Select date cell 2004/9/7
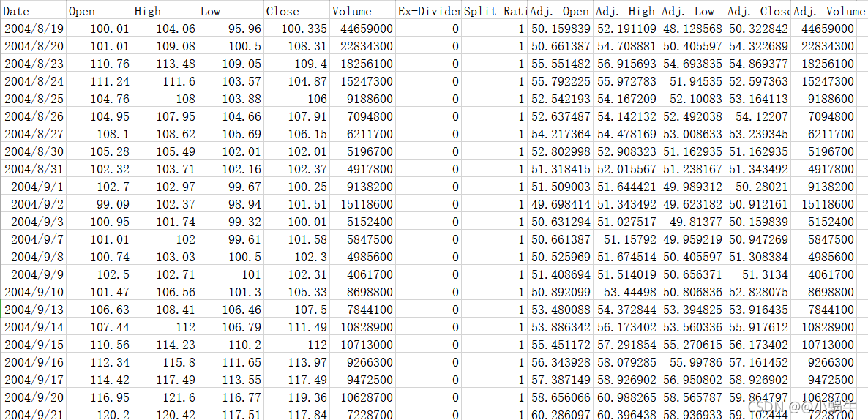 (34, 239)
